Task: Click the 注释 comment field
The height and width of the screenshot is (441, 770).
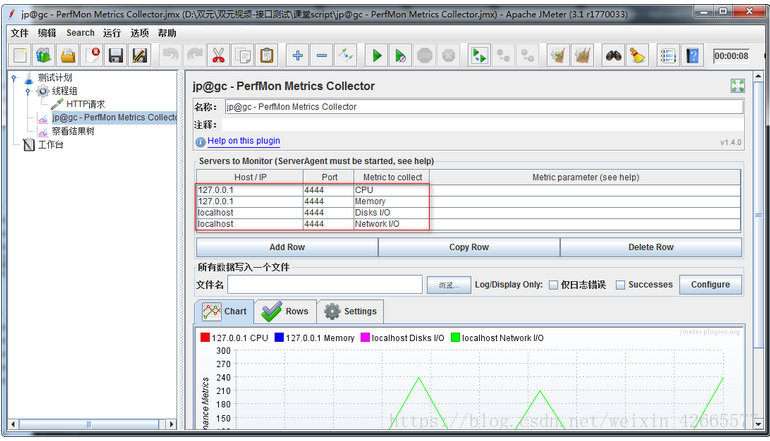Action: pos(482,125)
